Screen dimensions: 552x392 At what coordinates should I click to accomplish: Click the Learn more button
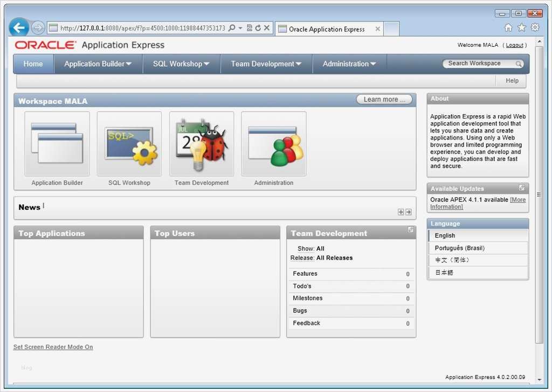click(x=384, y=100)
